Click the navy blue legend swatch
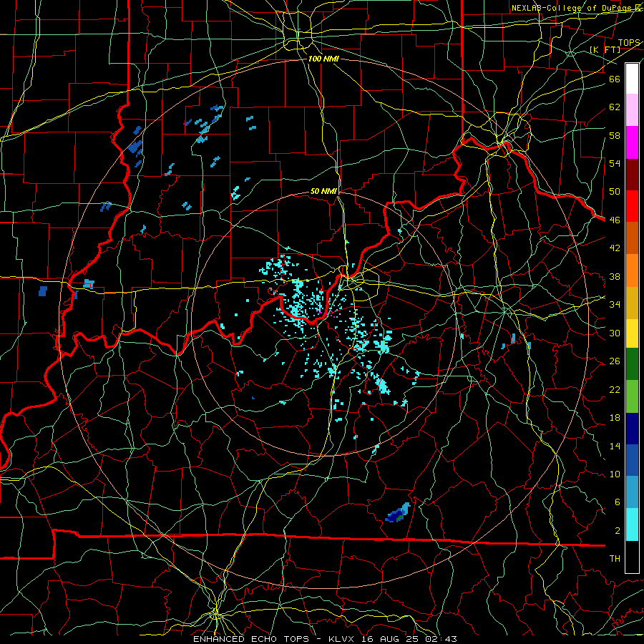Screen dimensions: 644x644 coord(632,429)
